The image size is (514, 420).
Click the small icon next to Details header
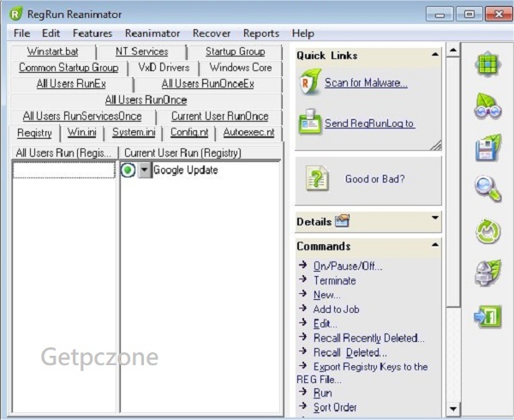pyautogui.click(x=342, y=221)
